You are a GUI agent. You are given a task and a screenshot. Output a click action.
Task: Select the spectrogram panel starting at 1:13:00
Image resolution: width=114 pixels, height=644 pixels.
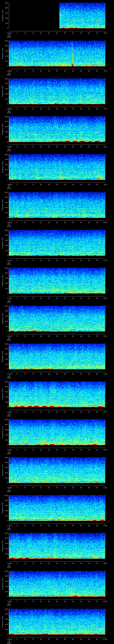coord(57,357)
